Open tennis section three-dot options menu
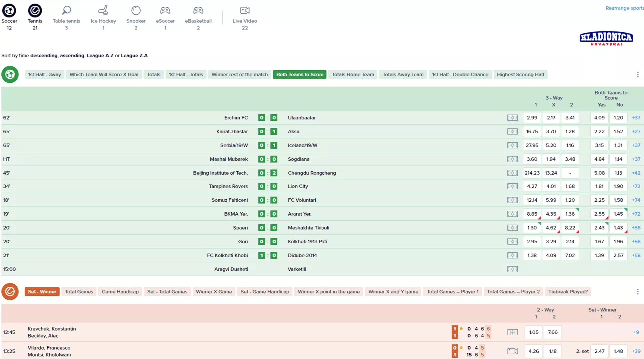Image resolution: width=644 pixels, height=359 pixels. (x=638, y=292)
